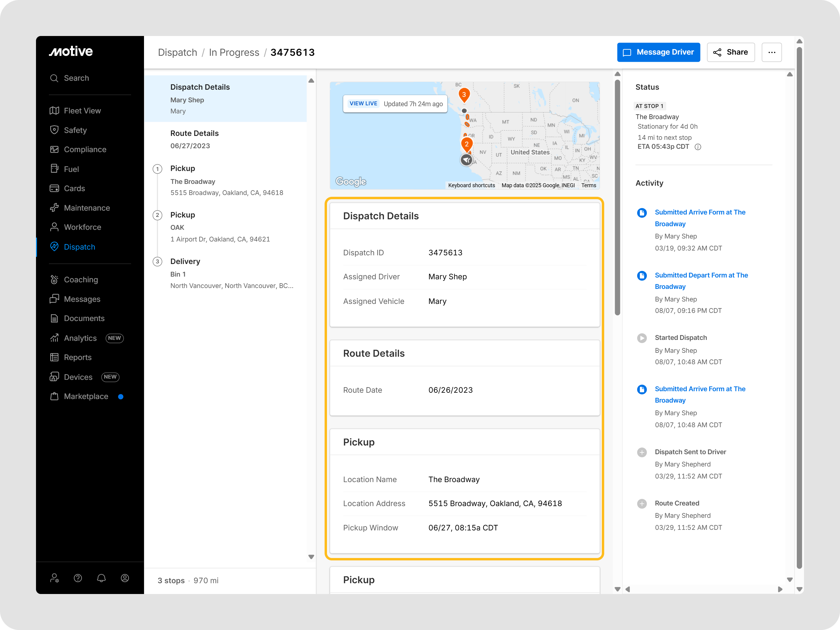Go to In Progress breadcrumb

click(x=233, y=52)
